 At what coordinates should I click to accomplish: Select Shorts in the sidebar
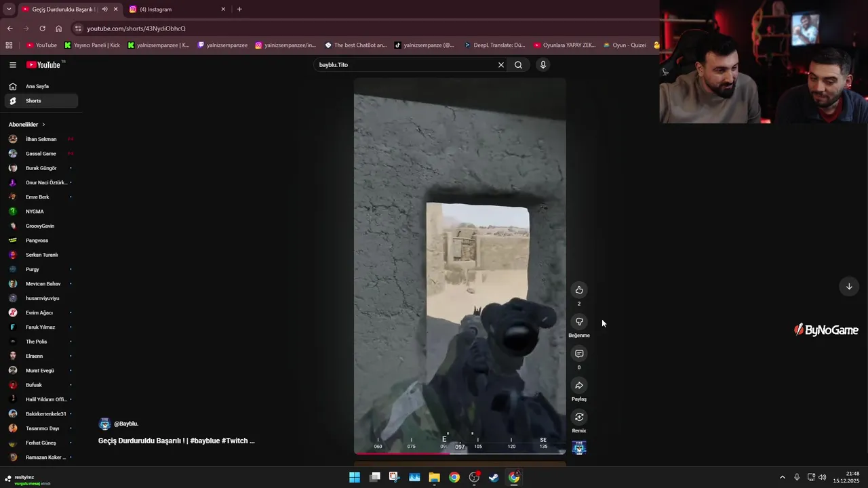[x=41, y=101]
